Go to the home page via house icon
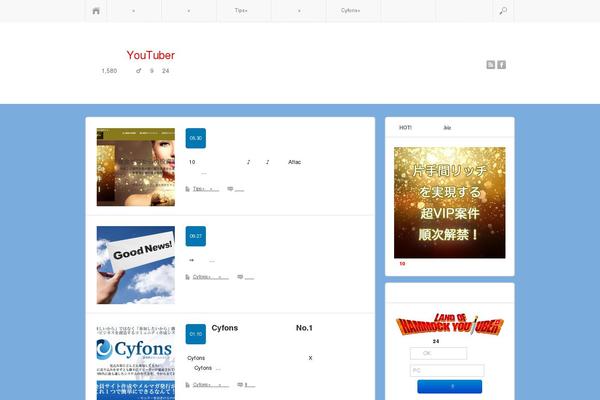600x400 pixels. pyautogui.click(x=96, y=11)
